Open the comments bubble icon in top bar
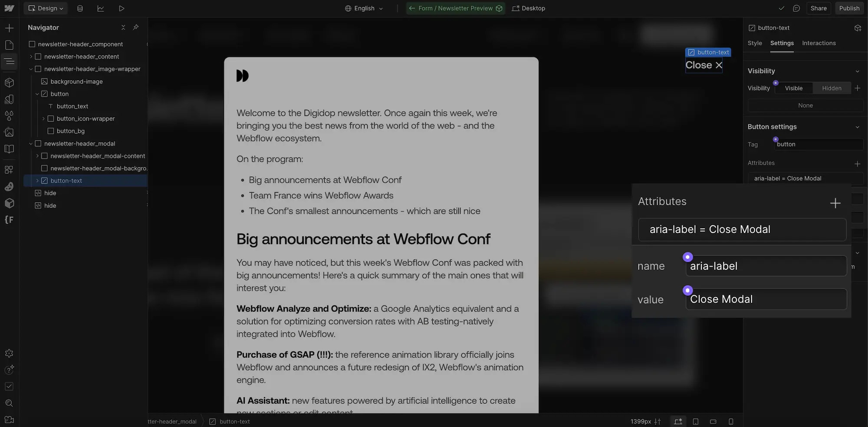This screenshot has height=427, width=868. 796,8
